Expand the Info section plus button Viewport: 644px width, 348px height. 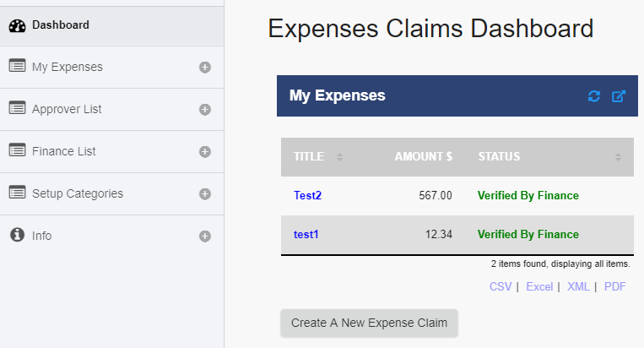click(x=204, y=236)
